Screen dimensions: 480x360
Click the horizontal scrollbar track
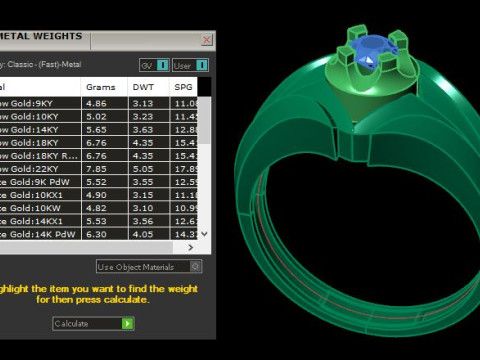tap(86, 247)
